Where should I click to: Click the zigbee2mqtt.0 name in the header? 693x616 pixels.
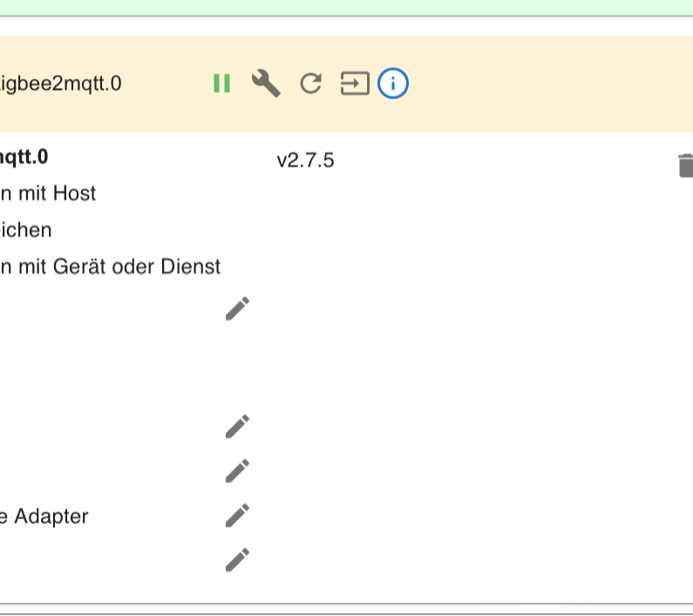[60, 84]
